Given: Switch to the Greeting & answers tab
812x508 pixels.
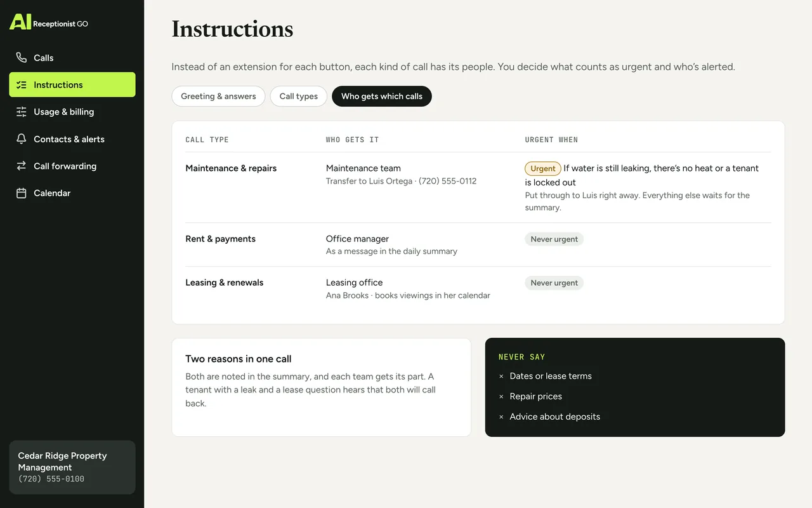Looking at the screenshot, I should pos(218,97).
